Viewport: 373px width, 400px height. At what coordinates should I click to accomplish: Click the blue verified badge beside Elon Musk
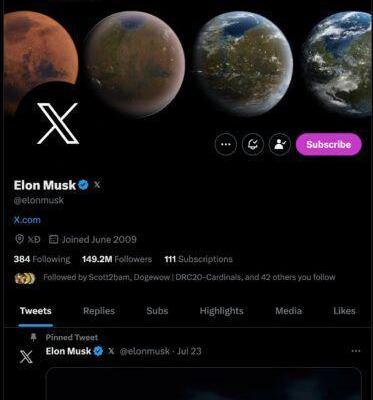tap(83, 185)
